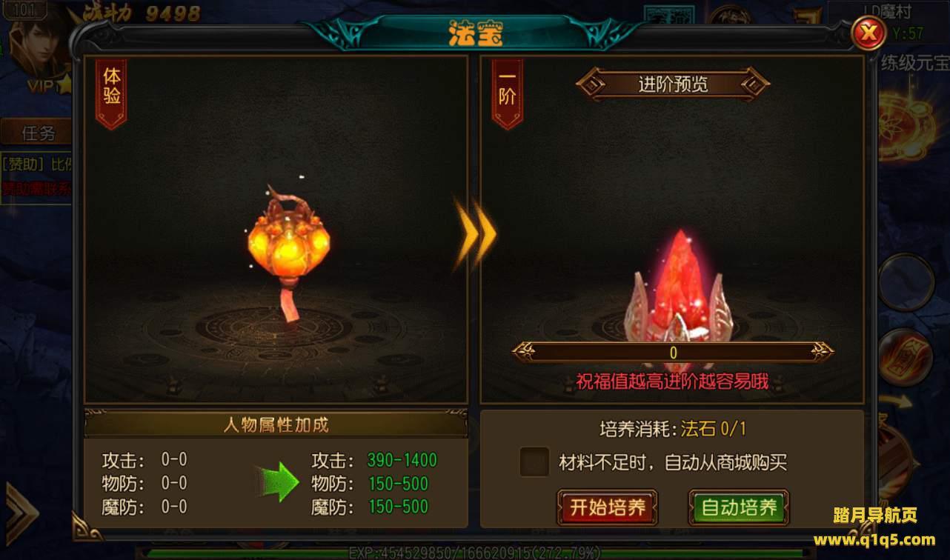This screenshot has height=560, width=950.
Task: Tap the empty round skill slot
Action: pos(907,283)
